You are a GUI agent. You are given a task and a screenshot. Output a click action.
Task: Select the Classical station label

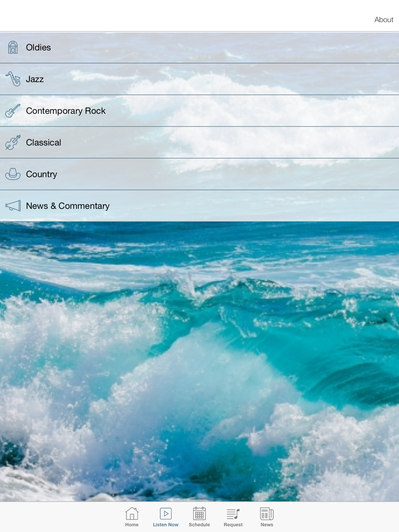click(x=44, y=143)
